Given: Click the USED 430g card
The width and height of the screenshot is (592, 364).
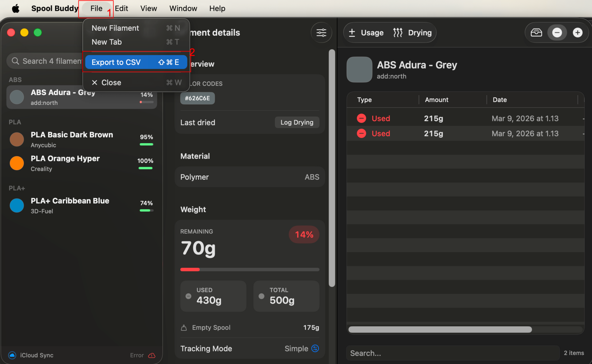Looking at the screenshot, I should (213, 296).
